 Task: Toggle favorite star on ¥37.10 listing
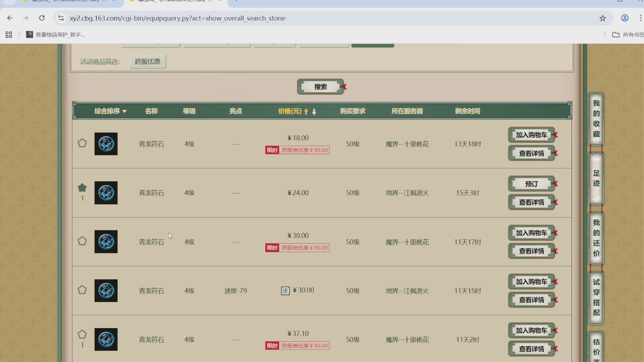(x=82, y=334)
